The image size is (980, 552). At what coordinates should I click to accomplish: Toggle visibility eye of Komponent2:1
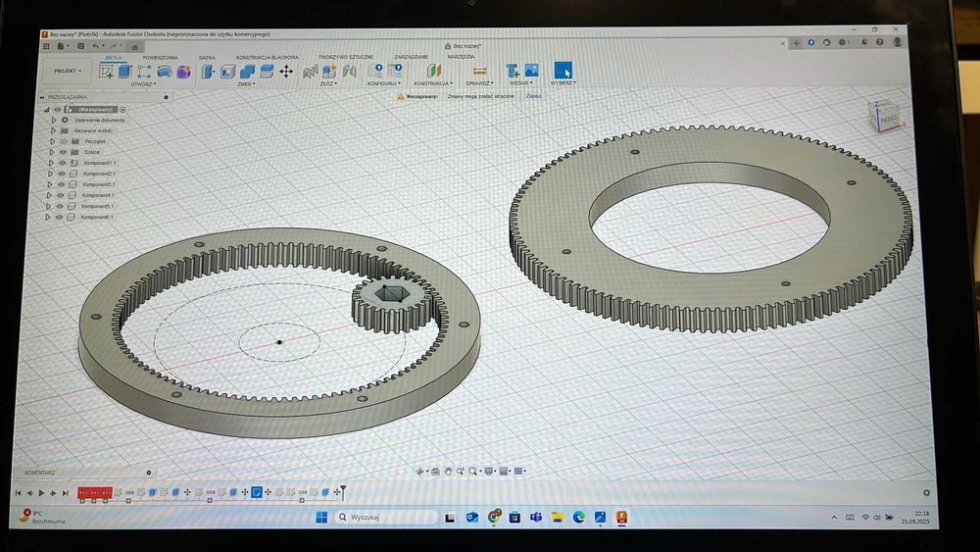point(62,174)
